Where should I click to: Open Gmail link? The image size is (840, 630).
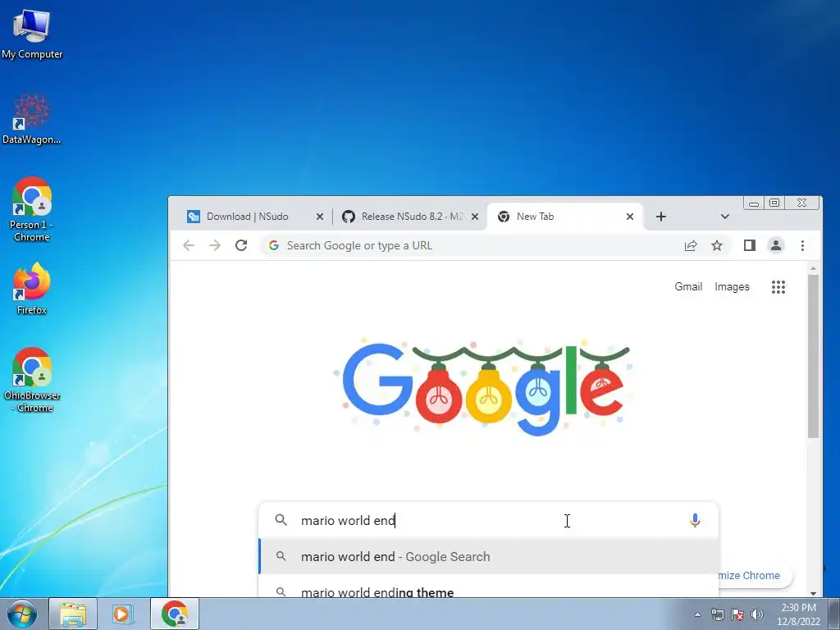click(688, 286)
